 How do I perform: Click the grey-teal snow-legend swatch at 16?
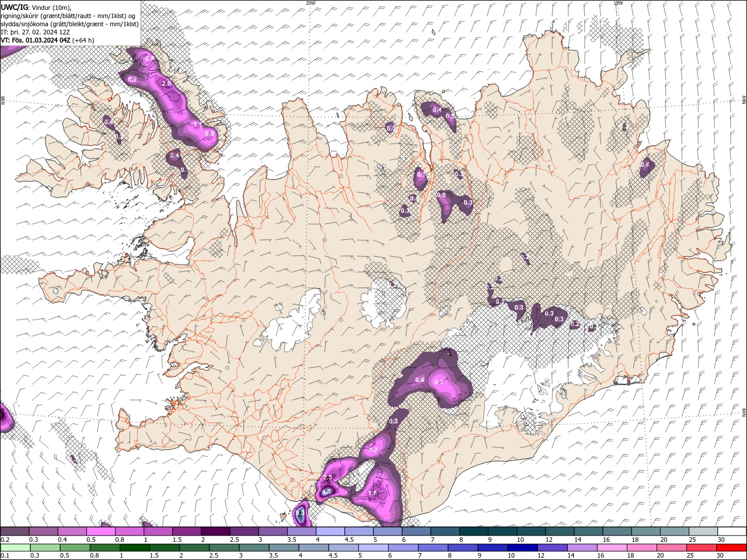(617, 531)
